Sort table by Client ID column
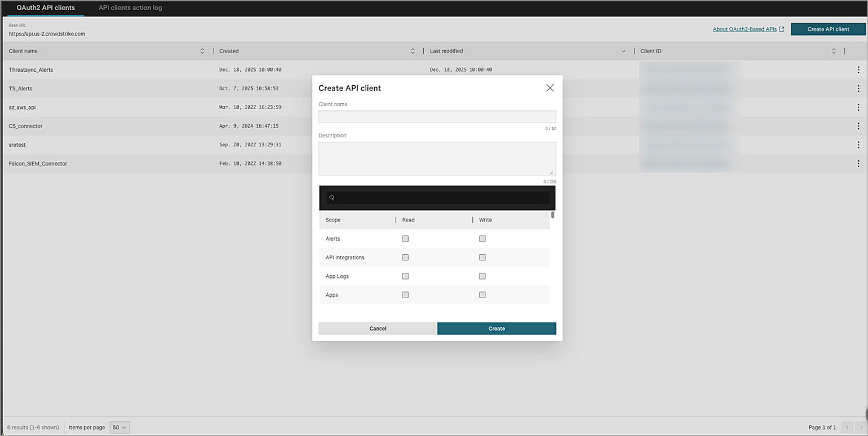This screenshot has height=436, width=868. click(834, 51)
